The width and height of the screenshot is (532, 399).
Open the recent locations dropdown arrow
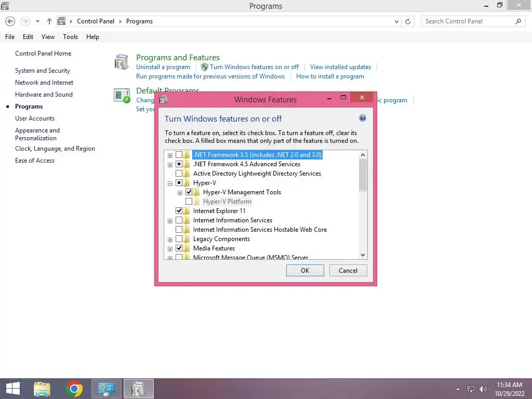37,21
